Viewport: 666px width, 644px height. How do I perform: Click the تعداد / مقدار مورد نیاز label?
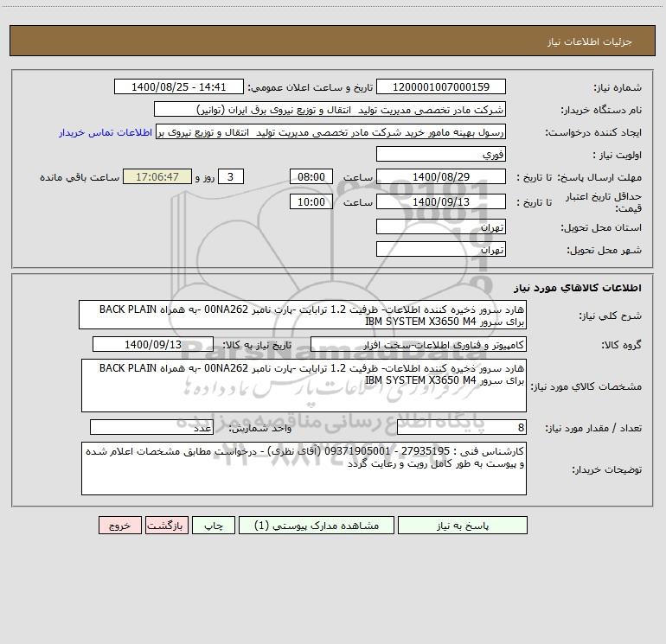click(x=593, y=429)
